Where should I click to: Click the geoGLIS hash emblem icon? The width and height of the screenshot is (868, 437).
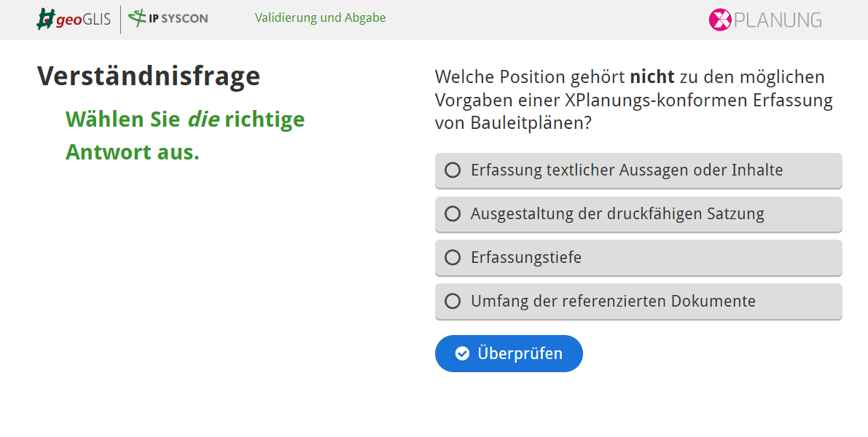pyautogui.click(x=47, y=19)
